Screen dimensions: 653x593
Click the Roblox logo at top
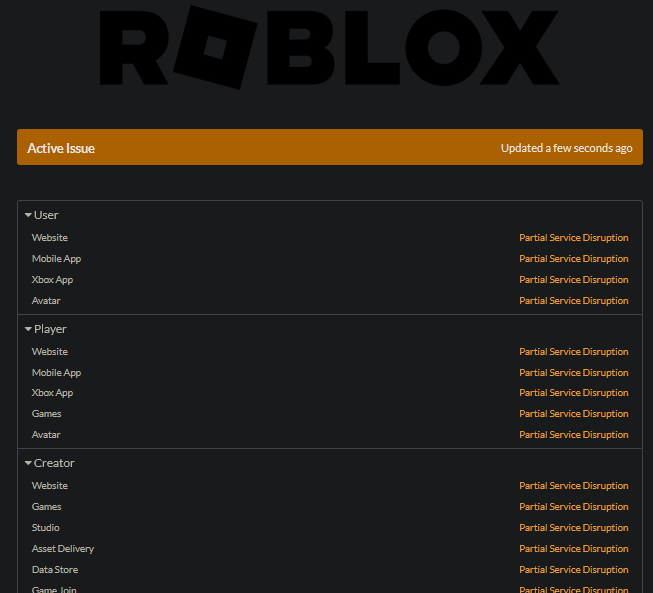click(x=329, y=47)
